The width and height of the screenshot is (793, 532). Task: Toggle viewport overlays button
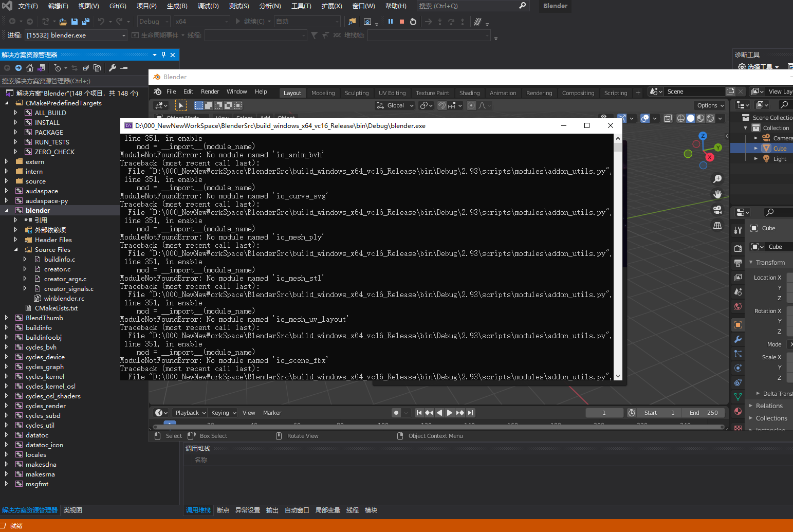(x=645, y=118)
